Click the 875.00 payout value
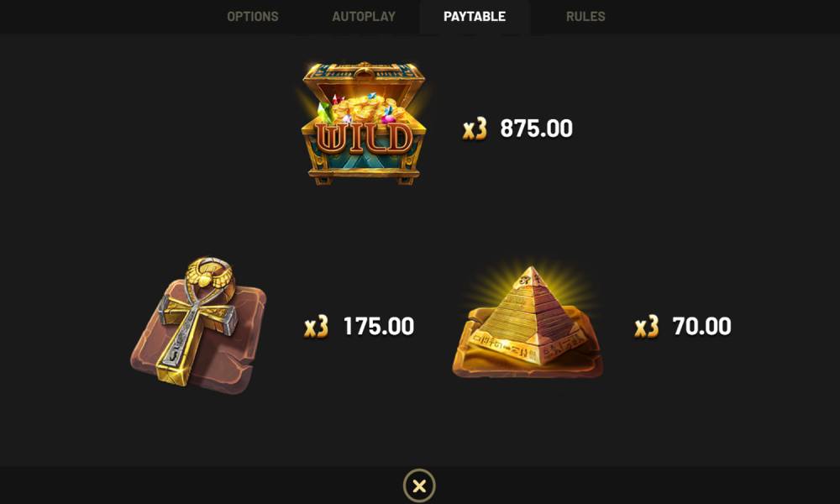Viewport: 840px width, 504px height. [x=536, y=129]
